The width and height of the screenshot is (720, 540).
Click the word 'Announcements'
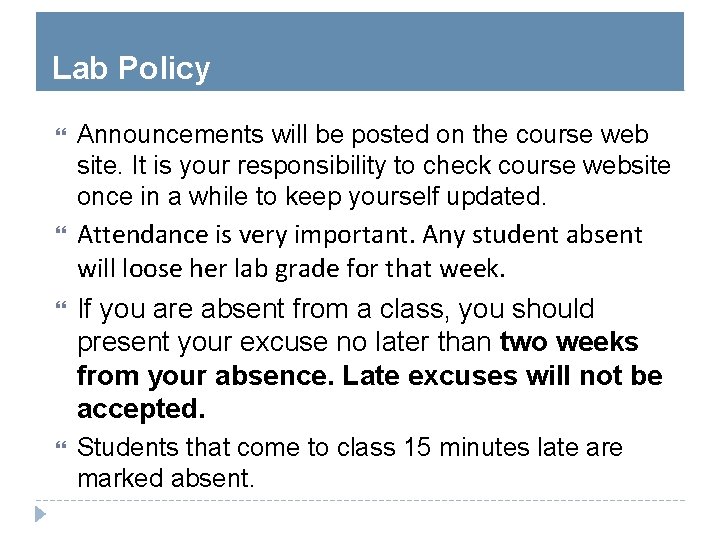point(170,135)
